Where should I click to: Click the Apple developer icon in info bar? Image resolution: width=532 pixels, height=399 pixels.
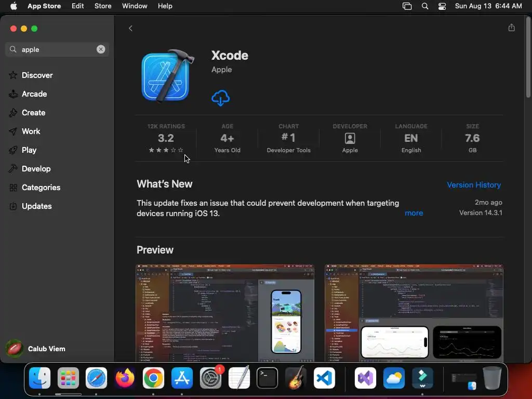350,138
